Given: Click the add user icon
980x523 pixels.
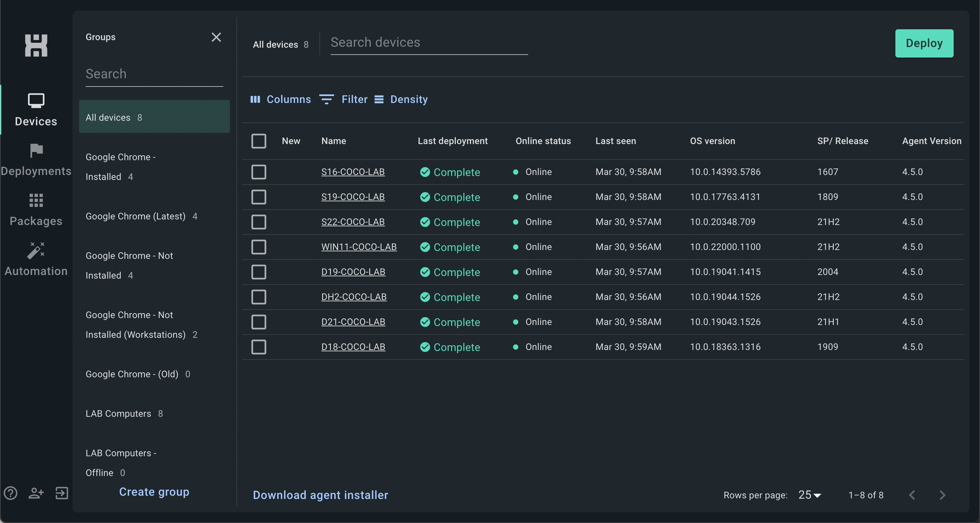Looking at the screenshot, I should coord(36,493).
